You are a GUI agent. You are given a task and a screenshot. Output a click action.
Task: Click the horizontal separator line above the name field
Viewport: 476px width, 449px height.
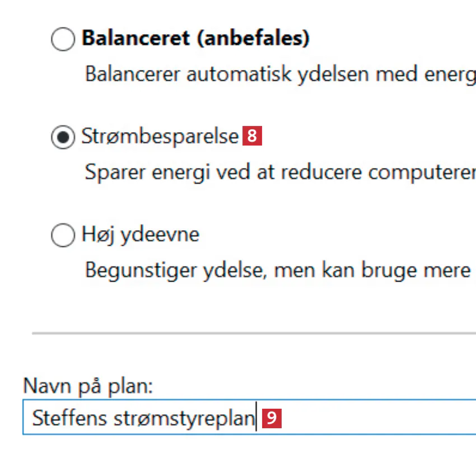(x=252, y=333)
